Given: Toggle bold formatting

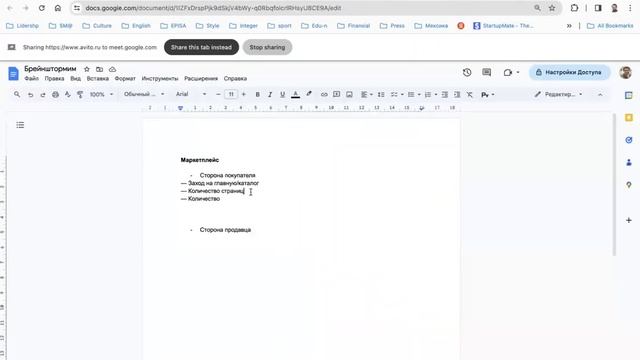Looking at the screenshot, I should (x=258, y=95).
